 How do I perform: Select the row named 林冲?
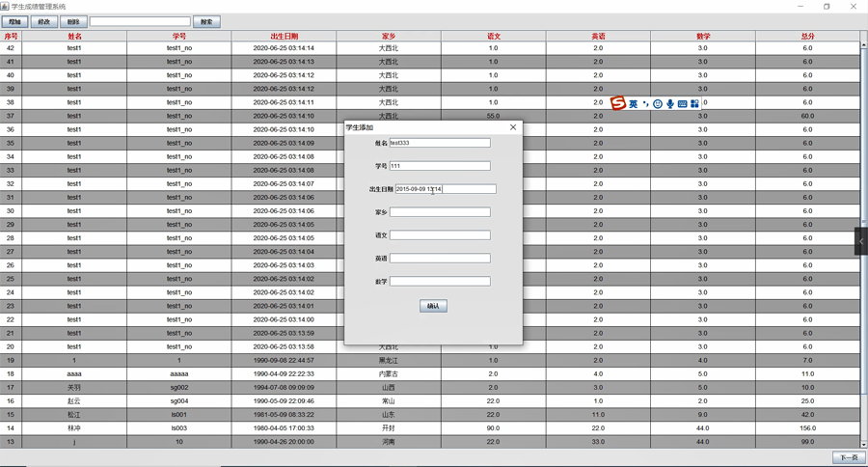[x=429, y=428]
